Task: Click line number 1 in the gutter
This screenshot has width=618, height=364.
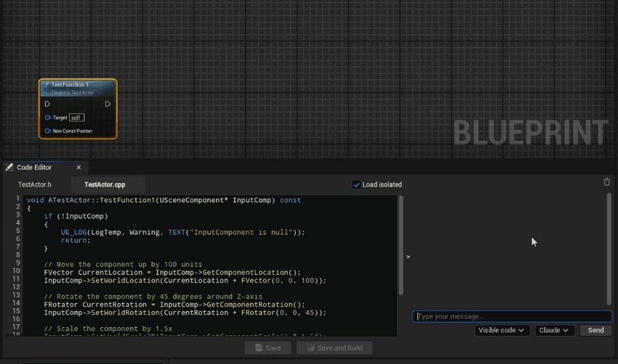Action: coord(17,198)
